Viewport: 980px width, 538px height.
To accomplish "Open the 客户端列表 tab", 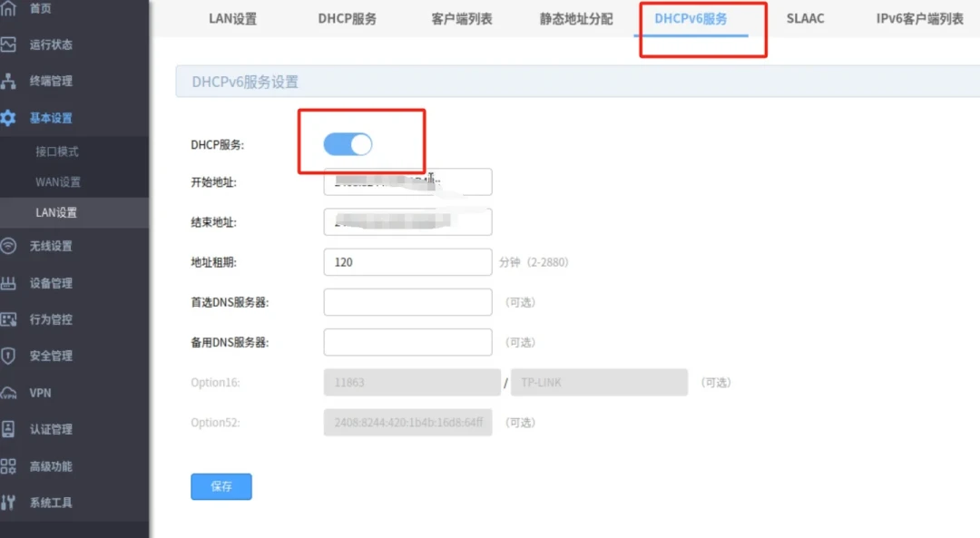I will [x=462, y=19].
